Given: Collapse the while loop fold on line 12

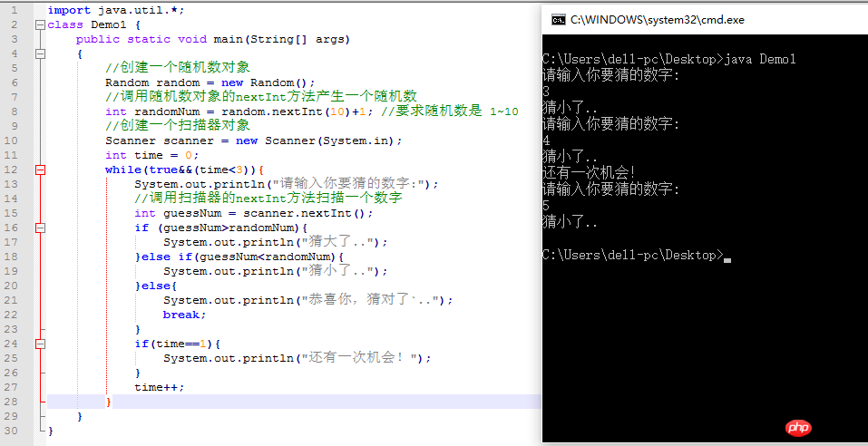Looking at the screenshot, I should pos(39,170).
